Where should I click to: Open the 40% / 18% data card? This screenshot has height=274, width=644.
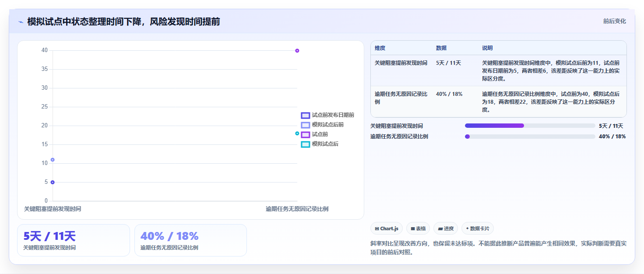pyautogui.click(x=190, y=240)
